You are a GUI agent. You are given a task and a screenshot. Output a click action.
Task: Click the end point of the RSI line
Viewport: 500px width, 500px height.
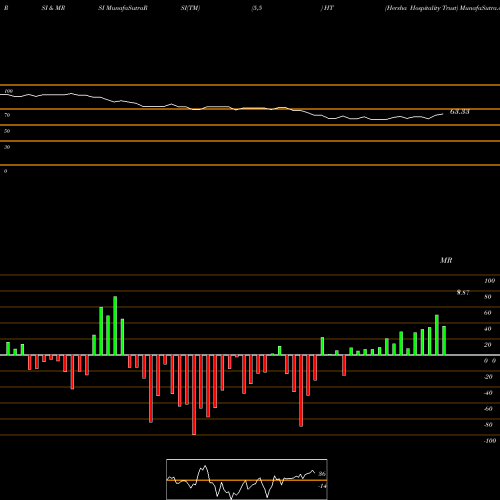(x=443, y=114)
